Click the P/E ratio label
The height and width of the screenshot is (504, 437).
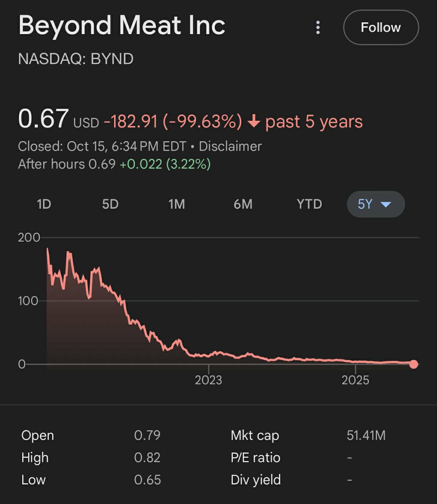tap(255, 458)
